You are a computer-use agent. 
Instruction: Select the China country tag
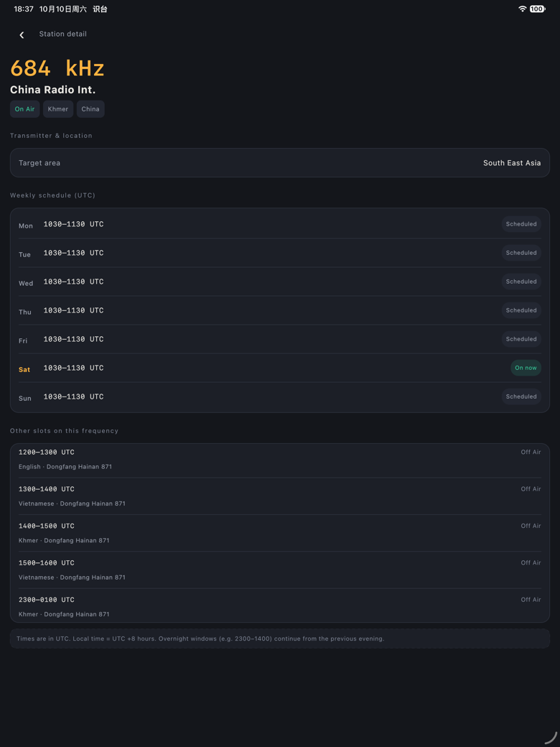click(x=90, y=109)
